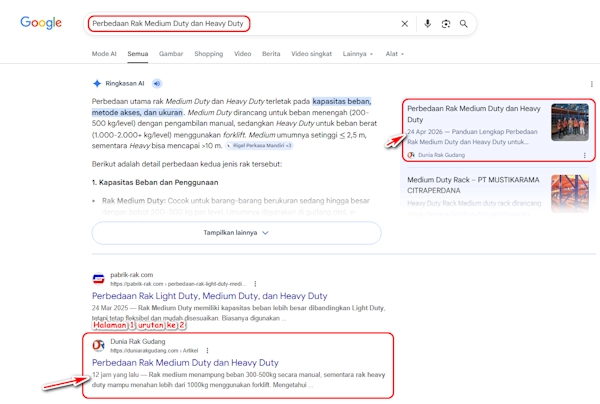600x404 pixels.
Task: Click the Dunia Rak Gudang label in the source card
Action: pos(442,155)
